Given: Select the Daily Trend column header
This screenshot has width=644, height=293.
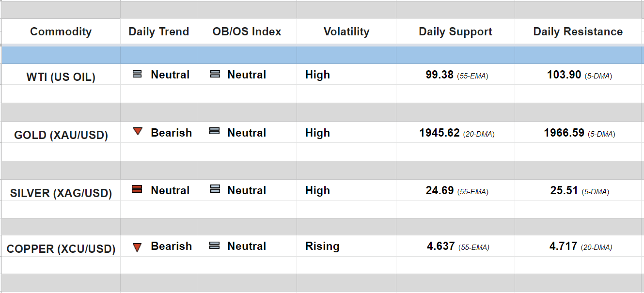Looking at the screenshot, I should [x=158, y=32].
